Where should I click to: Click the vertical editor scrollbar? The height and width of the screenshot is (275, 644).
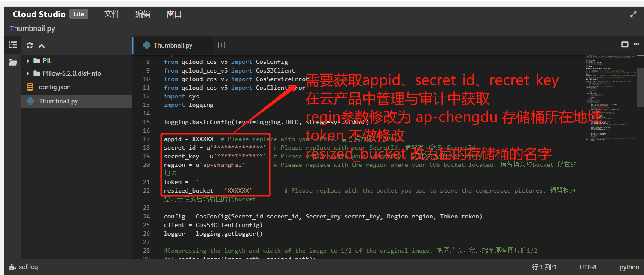[640, 87]
